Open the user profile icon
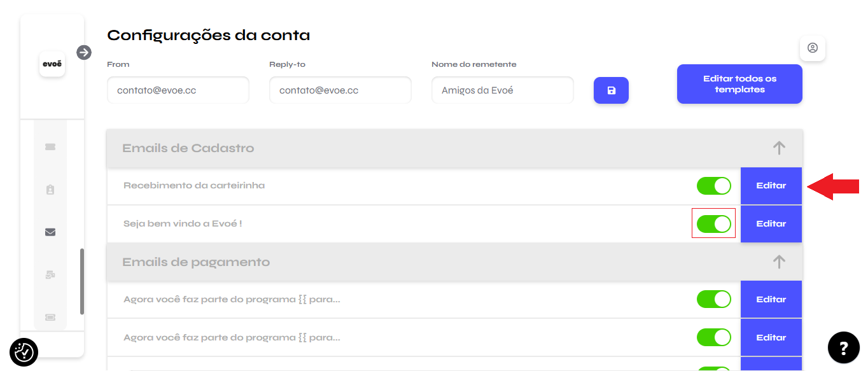Viewport: 868px width, 371px height. [813, 48]
